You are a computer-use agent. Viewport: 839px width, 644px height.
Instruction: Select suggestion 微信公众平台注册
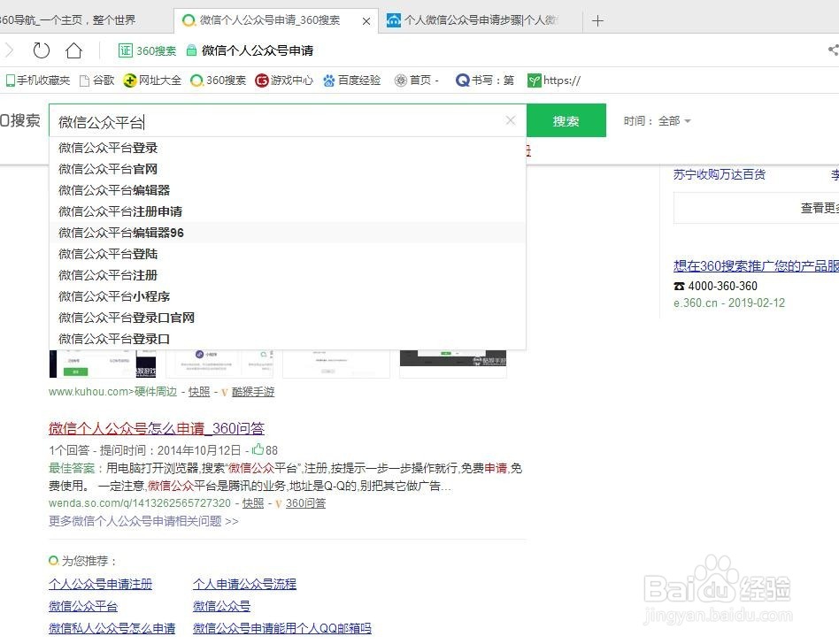[288, 275]
